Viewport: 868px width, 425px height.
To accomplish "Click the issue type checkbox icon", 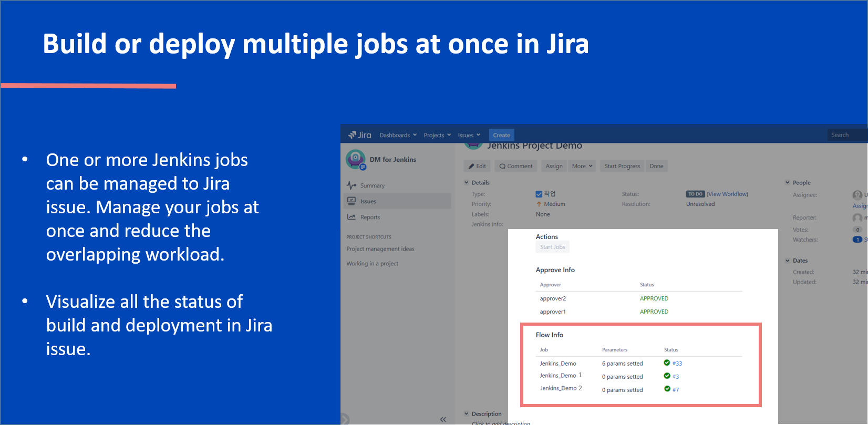I will (539, 194).
